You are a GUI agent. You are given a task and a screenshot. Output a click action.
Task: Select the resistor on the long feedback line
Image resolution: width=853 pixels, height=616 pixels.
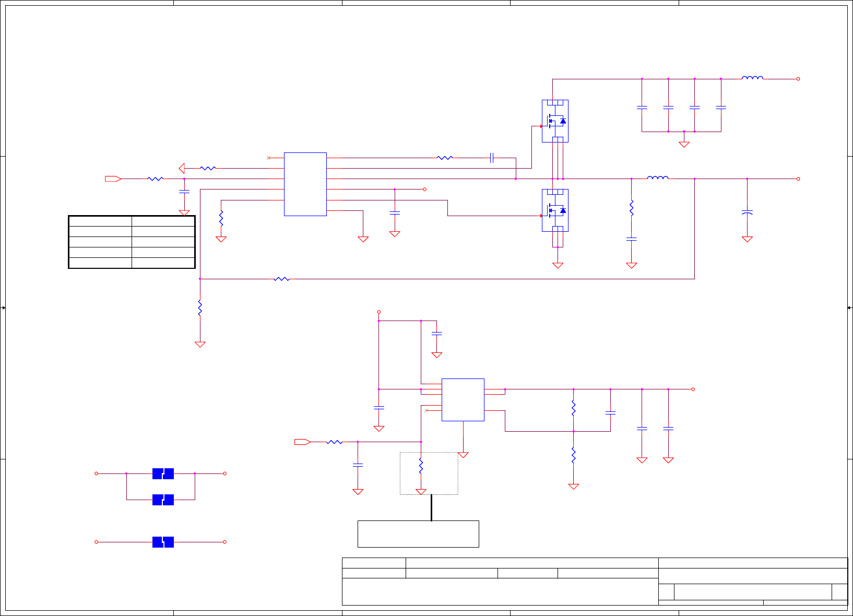(281, 279)
